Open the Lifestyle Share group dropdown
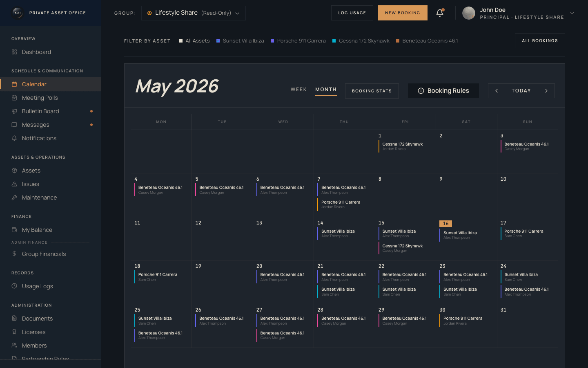Image resolution: width=588 pixels, height=368 pixels. pos(194,13)
